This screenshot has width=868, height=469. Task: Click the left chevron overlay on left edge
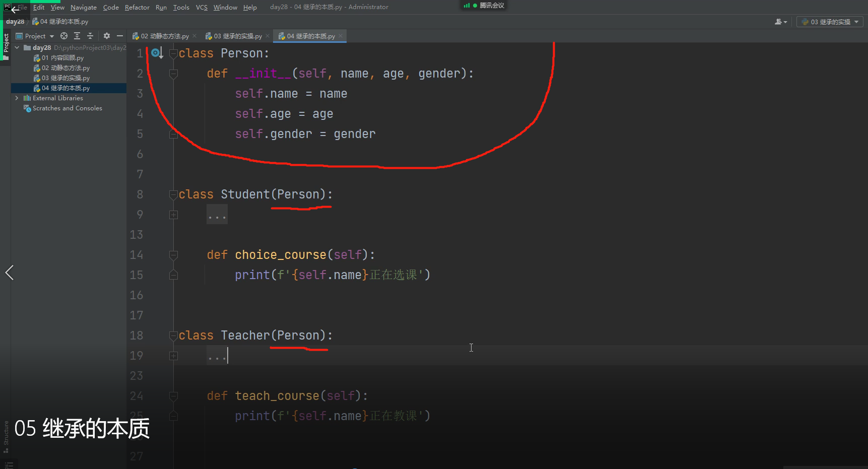9,273
